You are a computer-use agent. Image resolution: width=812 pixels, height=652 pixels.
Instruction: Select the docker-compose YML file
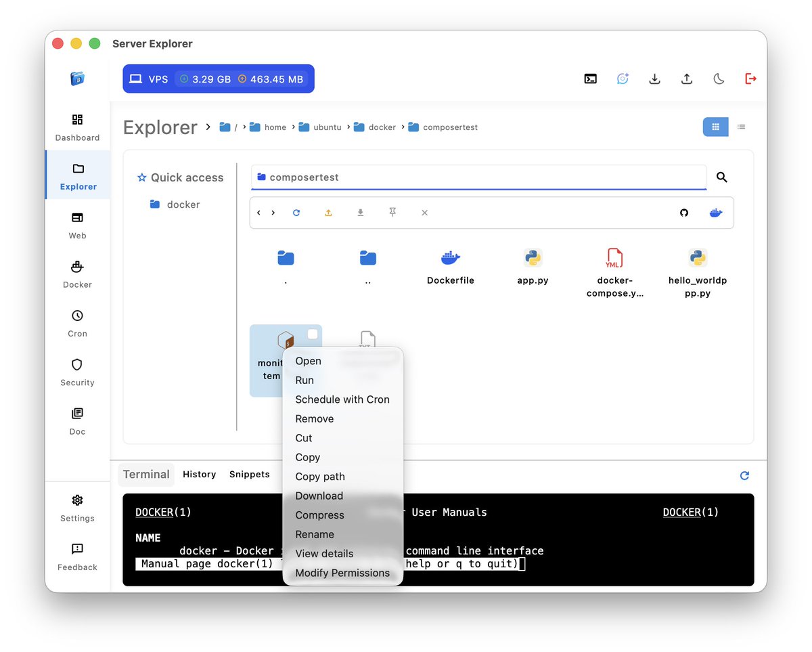click(x=614, y=273)
